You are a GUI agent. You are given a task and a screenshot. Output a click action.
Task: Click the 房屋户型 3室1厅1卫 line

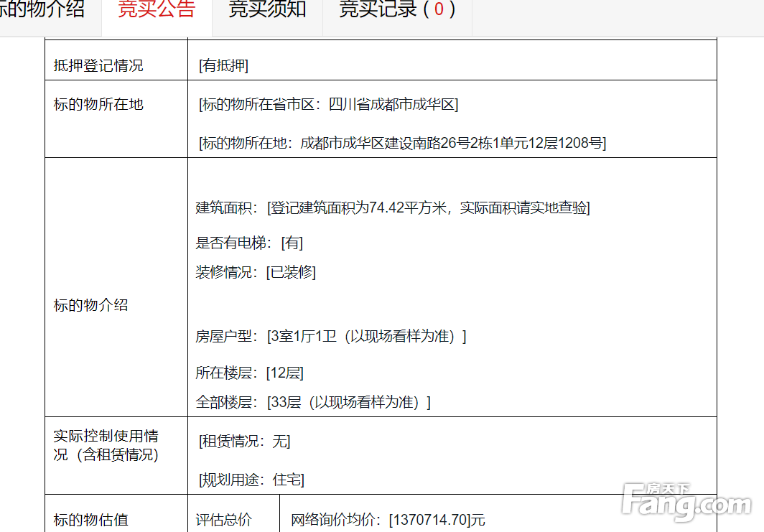tap(330, 336)
